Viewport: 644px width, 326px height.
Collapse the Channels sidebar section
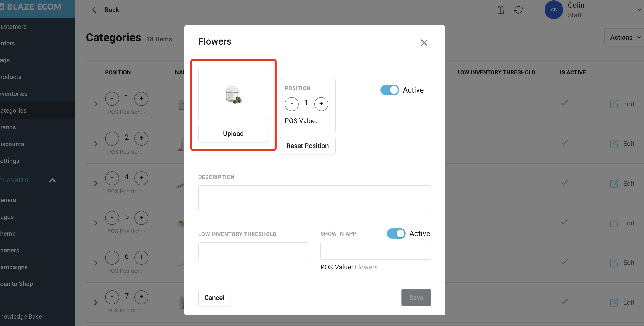52,180
